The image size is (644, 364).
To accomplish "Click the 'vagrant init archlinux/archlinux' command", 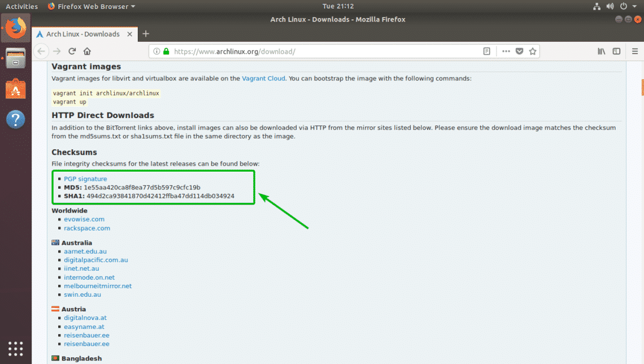I will (x=106, y=93).
